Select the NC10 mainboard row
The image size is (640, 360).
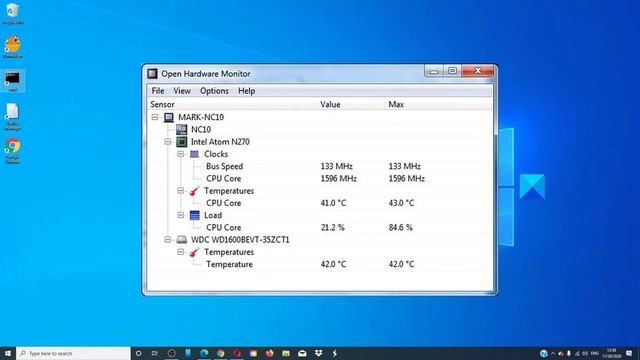tap(320, 129)
